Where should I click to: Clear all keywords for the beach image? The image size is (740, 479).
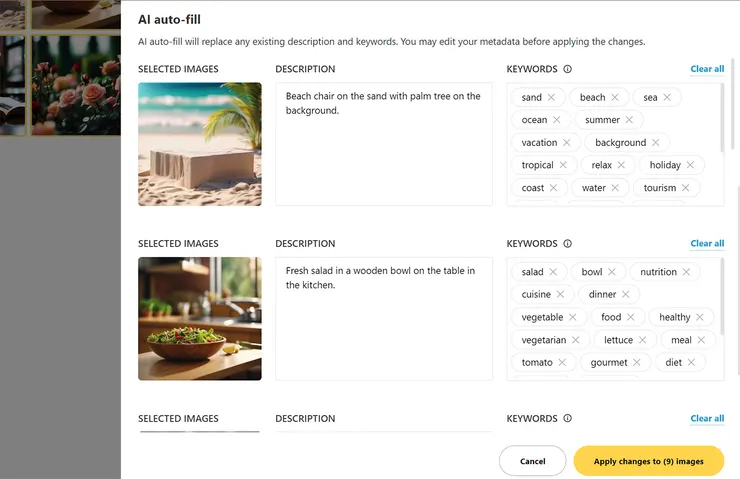707,70
